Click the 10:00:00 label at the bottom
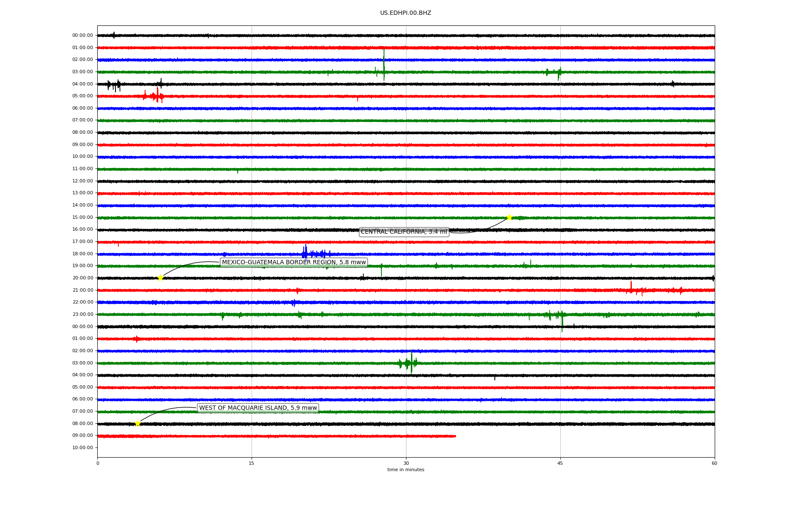The height and width of the screenshot is (508, 812). (82, 447)
